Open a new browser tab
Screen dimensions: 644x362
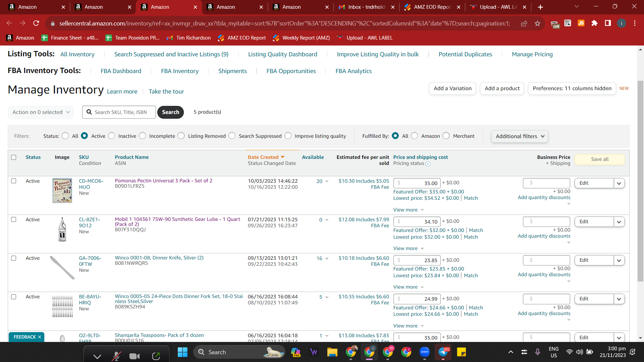coord(540,7)
